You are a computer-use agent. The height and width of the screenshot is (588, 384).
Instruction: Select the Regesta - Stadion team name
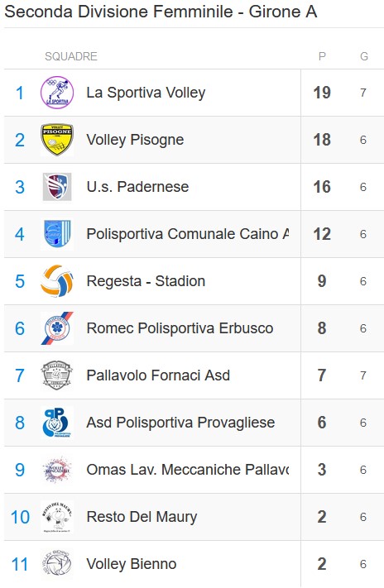(x=146, y=281)
